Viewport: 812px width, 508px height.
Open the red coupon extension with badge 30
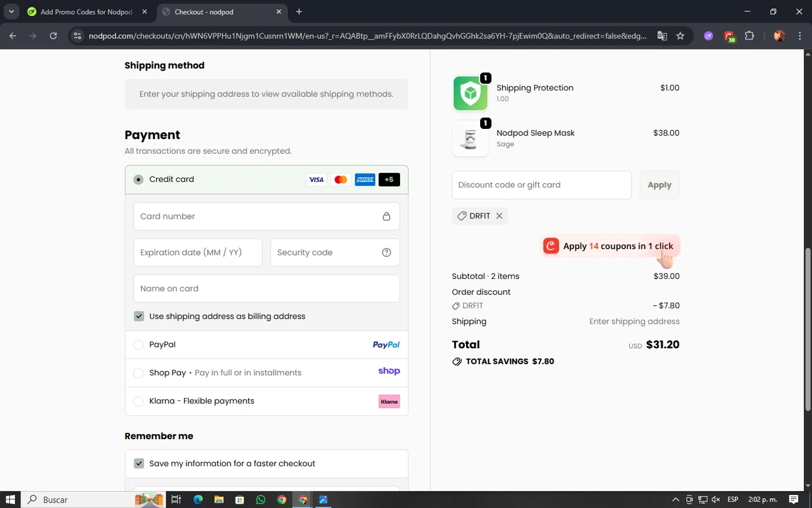[729, 36]
